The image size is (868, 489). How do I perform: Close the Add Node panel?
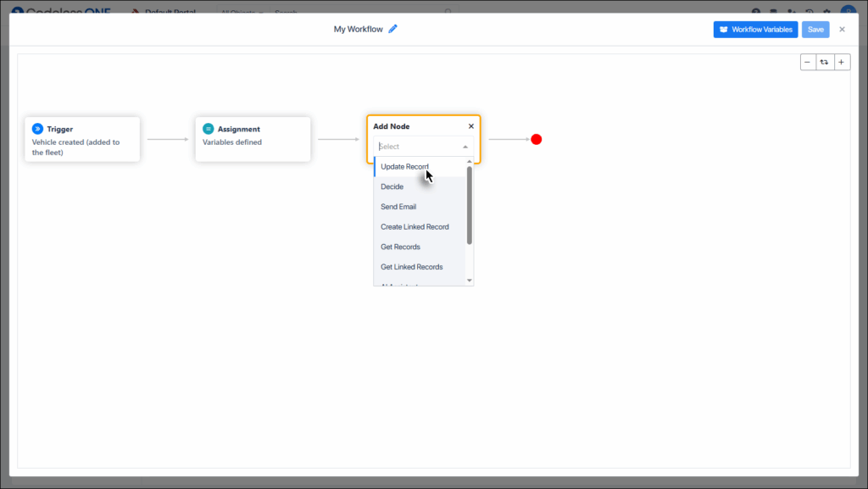(x=470, y=125)
